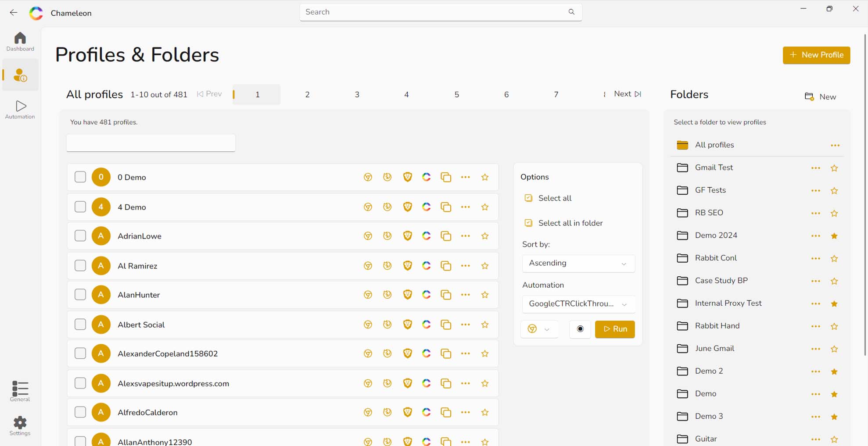868x446 pixels.
Task: Favorite the GF Tests folder
Action: 834,191
